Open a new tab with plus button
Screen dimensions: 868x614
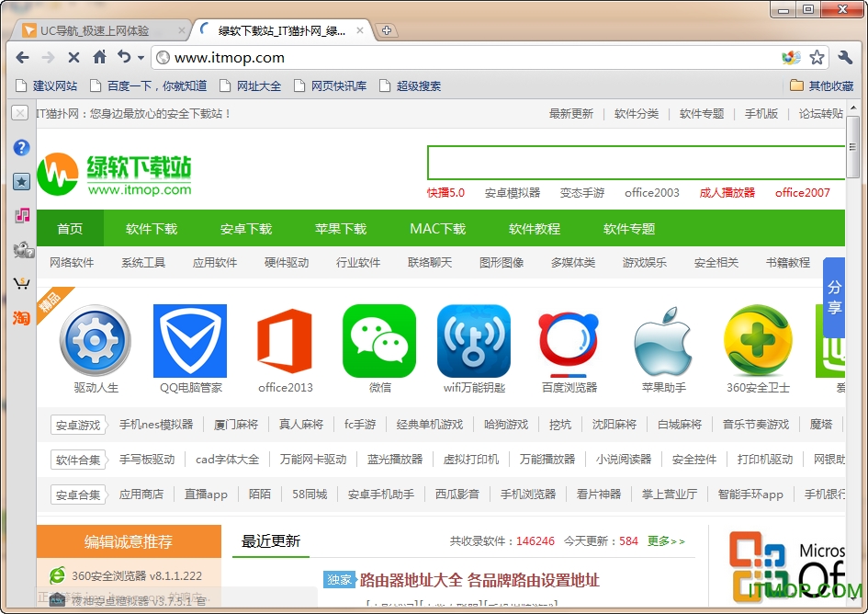[x=387, y=30]
